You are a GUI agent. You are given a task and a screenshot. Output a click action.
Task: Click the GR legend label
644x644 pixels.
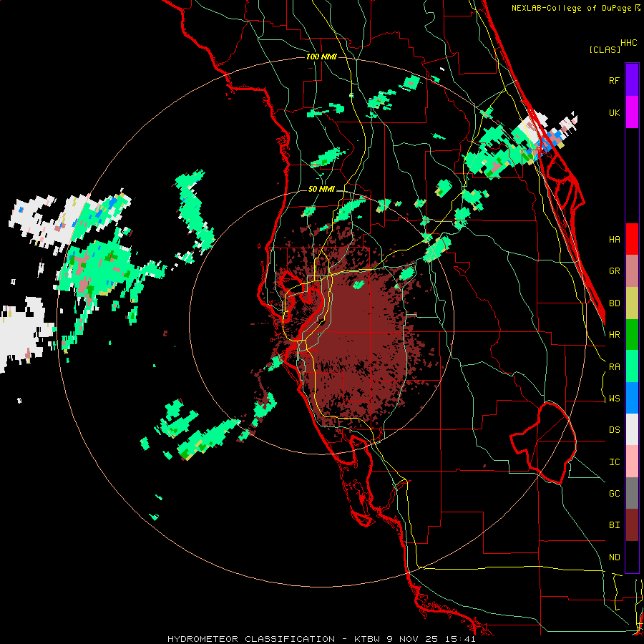(x=614, y=271)
